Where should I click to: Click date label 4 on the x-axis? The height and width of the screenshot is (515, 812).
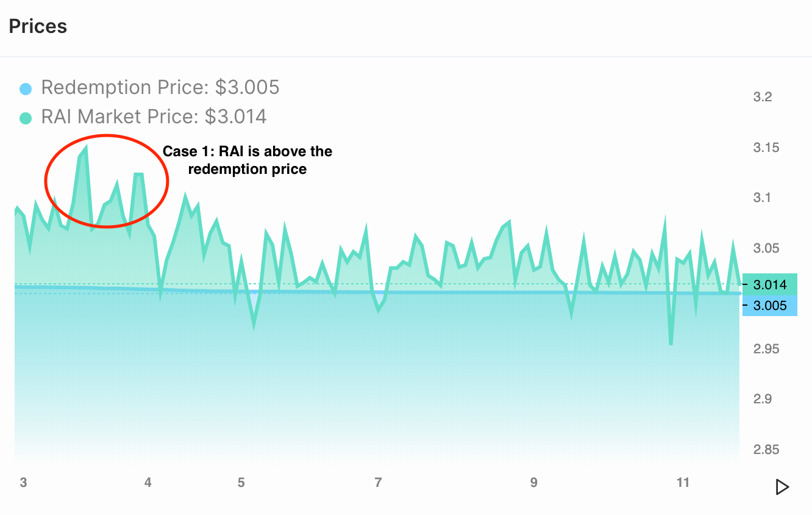pyautogui.click(x=148, y=483)
